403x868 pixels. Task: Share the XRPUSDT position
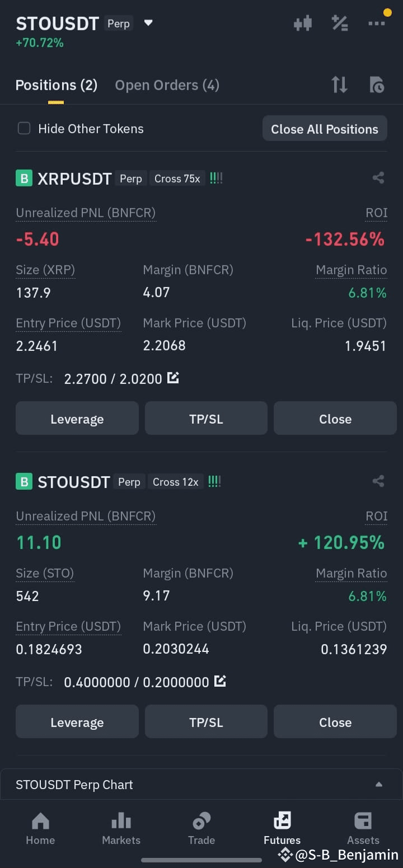pos(378,179)
